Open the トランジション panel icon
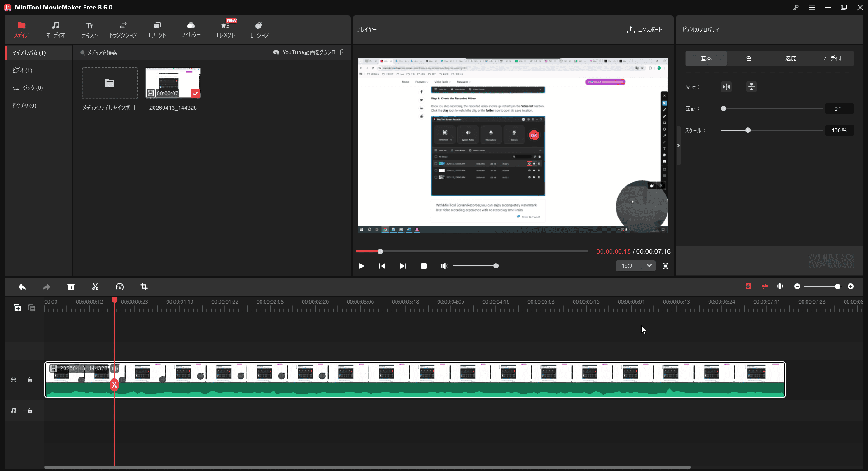Screen dimensions: 868x471 coord(123,29)
